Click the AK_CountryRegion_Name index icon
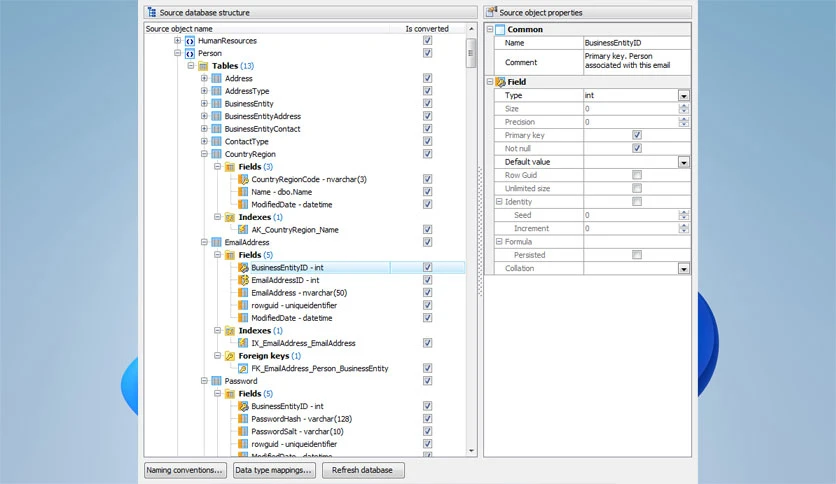836x484 pixels. tap(243, 230)
